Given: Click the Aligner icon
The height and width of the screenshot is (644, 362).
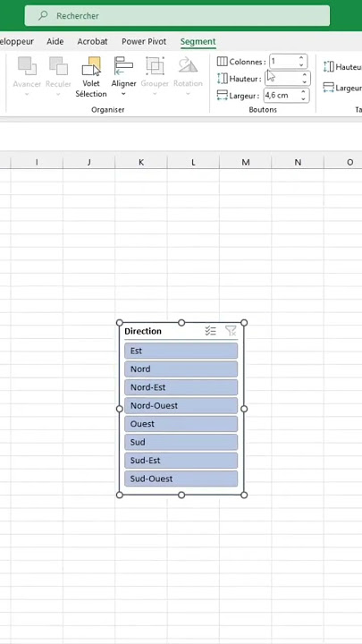Looking at the screenshot, I should (123, 65).
